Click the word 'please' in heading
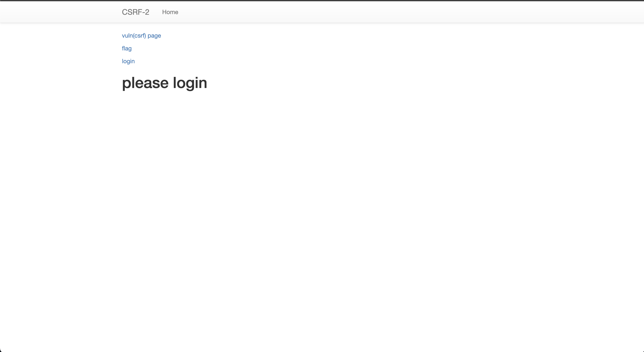Viewport: 644px width, 352px height. click(x=145, y=83)
